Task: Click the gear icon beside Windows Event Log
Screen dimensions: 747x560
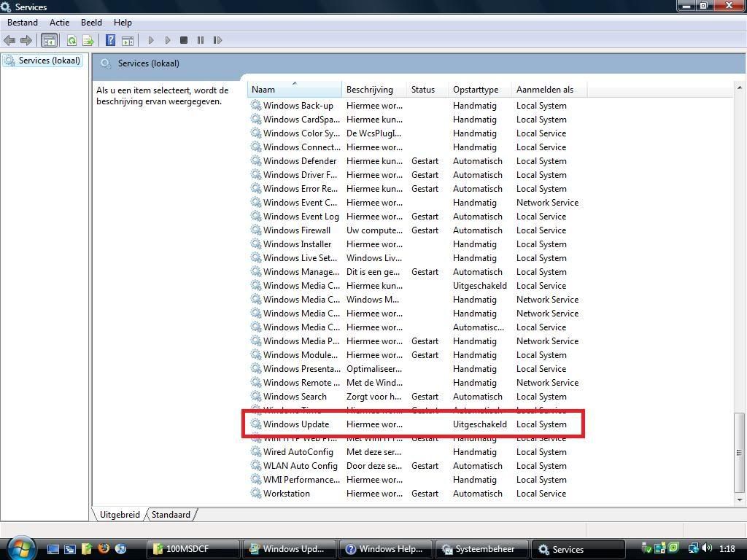Action: (x=256, y=216)
